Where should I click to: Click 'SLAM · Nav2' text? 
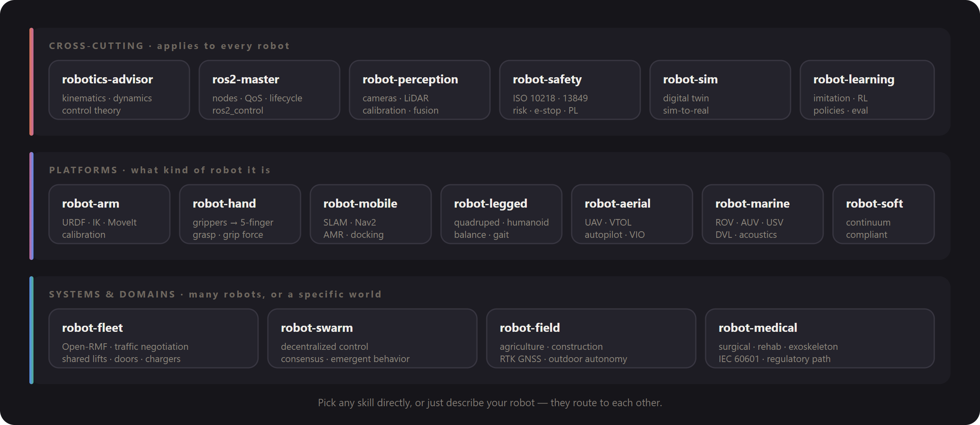coord(350,222)
